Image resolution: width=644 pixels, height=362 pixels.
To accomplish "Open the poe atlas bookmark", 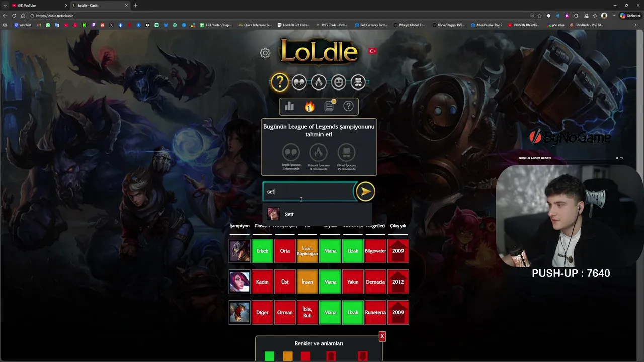I will (x=555, y=25).
